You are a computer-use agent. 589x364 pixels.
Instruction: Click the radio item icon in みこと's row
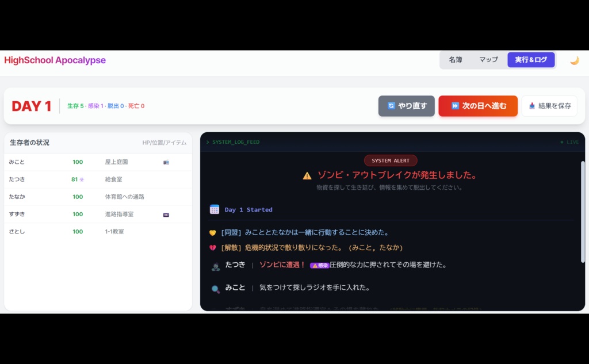[166, 162]
